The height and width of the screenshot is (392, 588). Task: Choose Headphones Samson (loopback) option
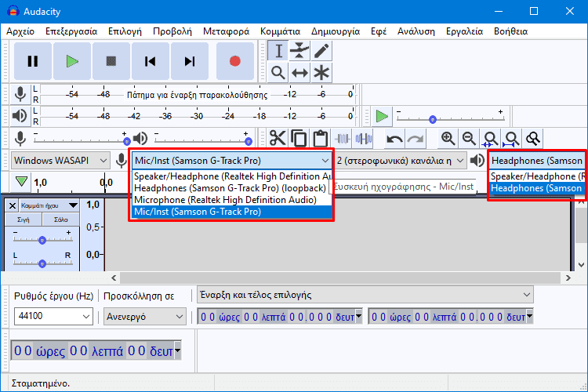[x=233, y=188]
